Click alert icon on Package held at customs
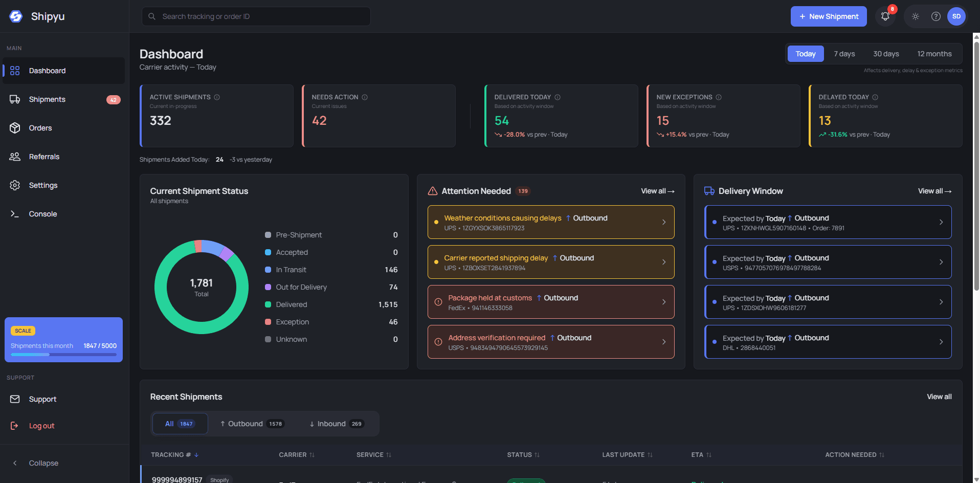 (438, 302)
